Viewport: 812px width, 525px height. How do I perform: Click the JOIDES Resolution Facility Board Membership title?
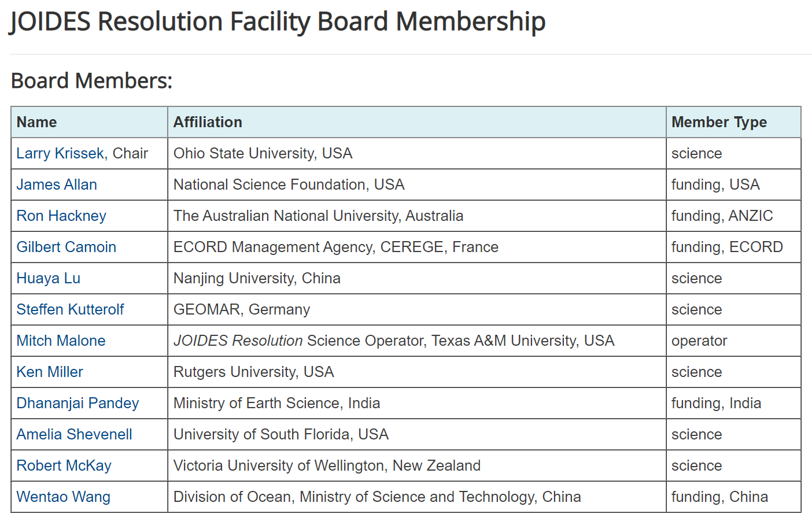pyautogui.click(x=278, y=21)
